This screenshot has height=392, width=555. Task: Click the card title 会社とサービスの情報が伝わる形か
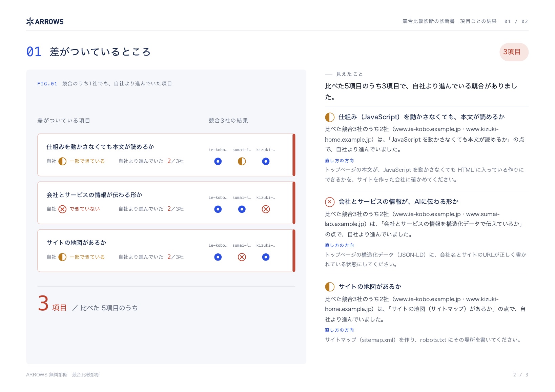94,195
